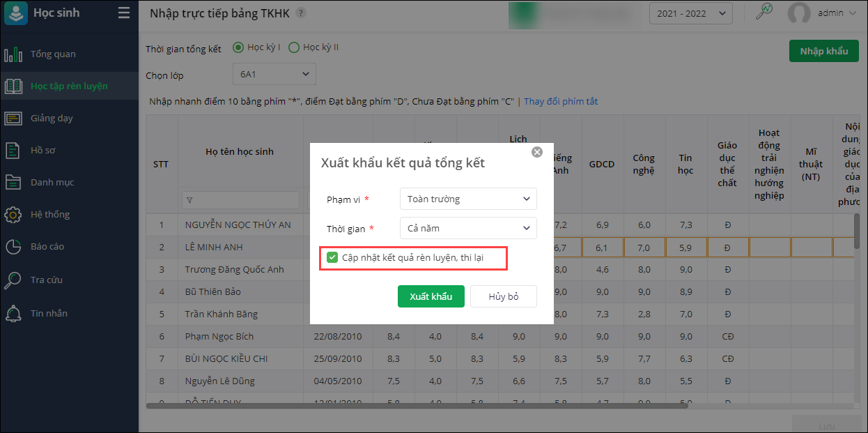Open Tra cứu magnifier icon
This screenshot has width=868, height=433.
click(13, 280)
